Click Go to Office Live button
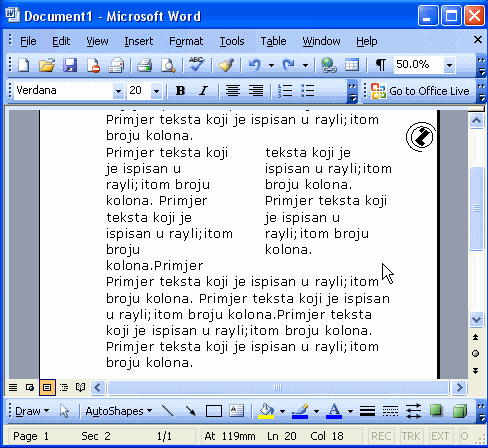The width and height of the screenshot is (488, 448). [420, 91]
